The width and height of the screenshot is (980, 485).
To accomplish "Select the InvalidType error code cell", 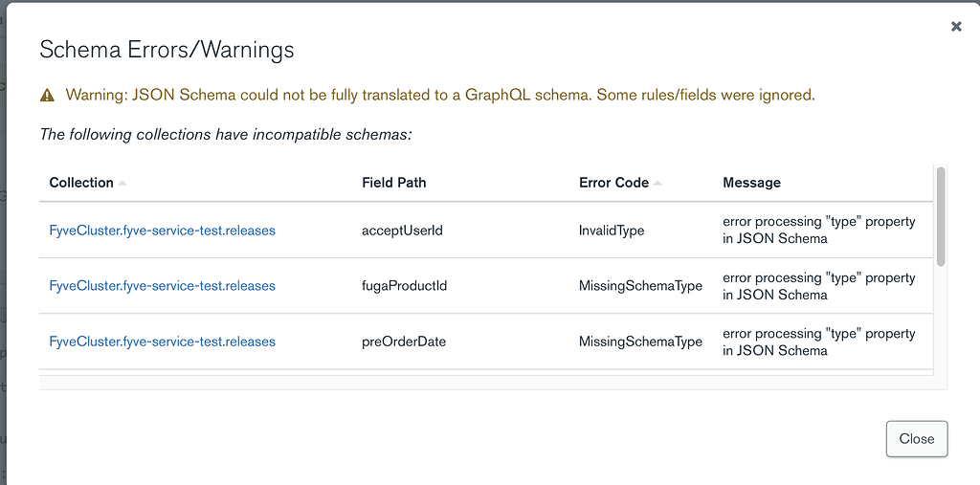I will pos(612,231).
